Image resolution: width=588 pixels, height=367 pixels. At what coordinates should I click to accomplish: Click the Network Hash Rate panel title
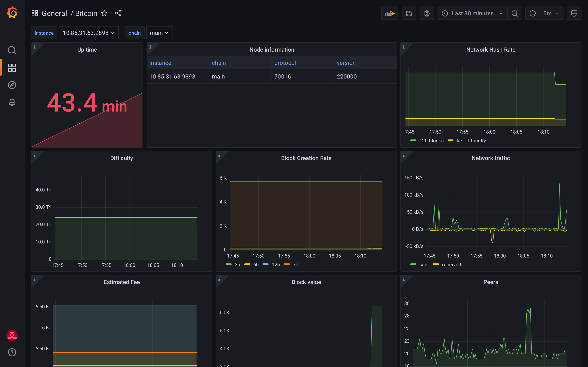pos(491,50)
